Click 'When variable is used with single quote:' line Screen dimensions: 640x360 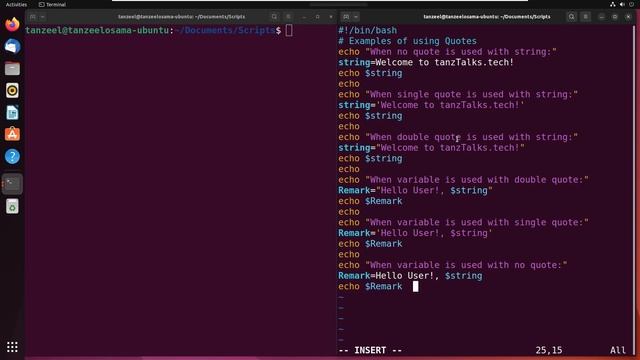pos(463,222)
